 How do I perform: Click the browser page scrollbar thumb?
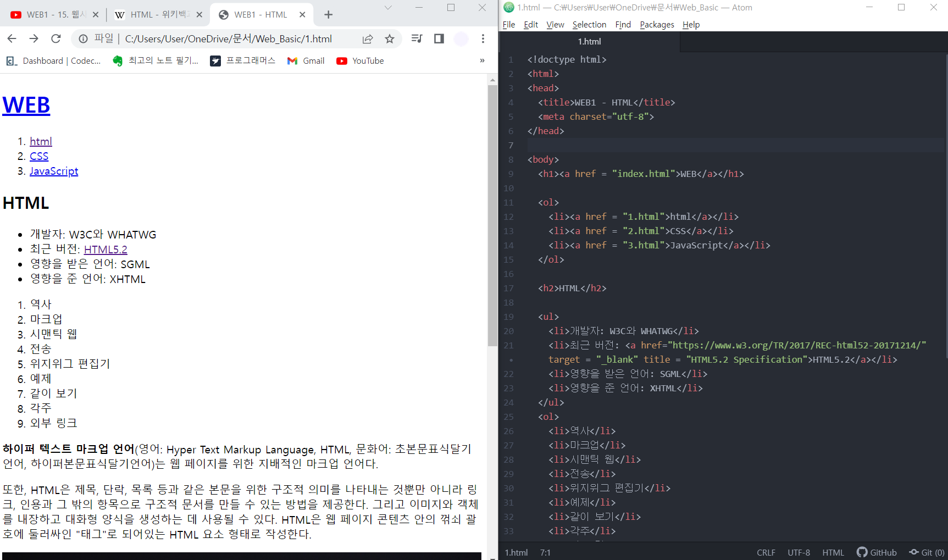pos(492,215)
